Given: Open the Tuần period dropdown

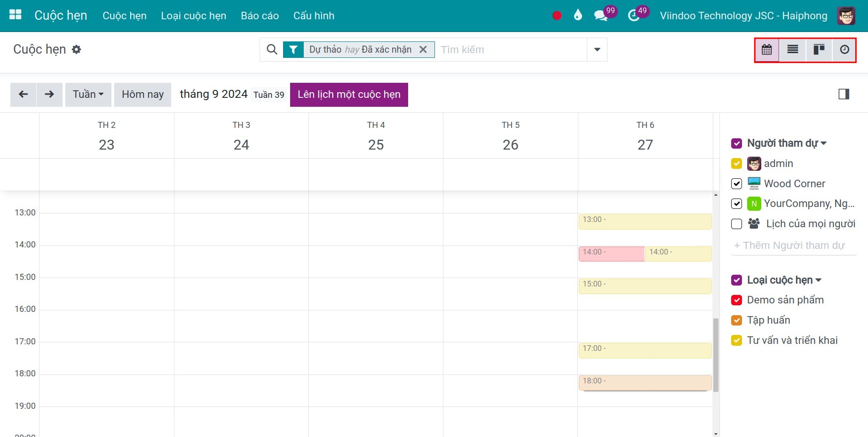Looking at the screenshot, I should (x=88, y=95).
